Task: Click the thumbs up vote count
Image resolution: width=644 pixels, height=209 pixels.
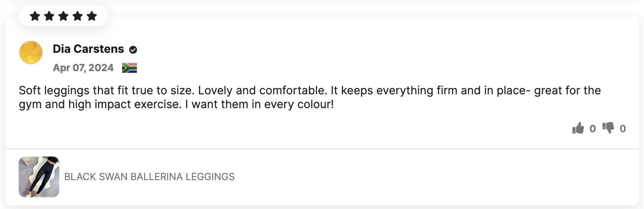Action: [x=592, y=129]
